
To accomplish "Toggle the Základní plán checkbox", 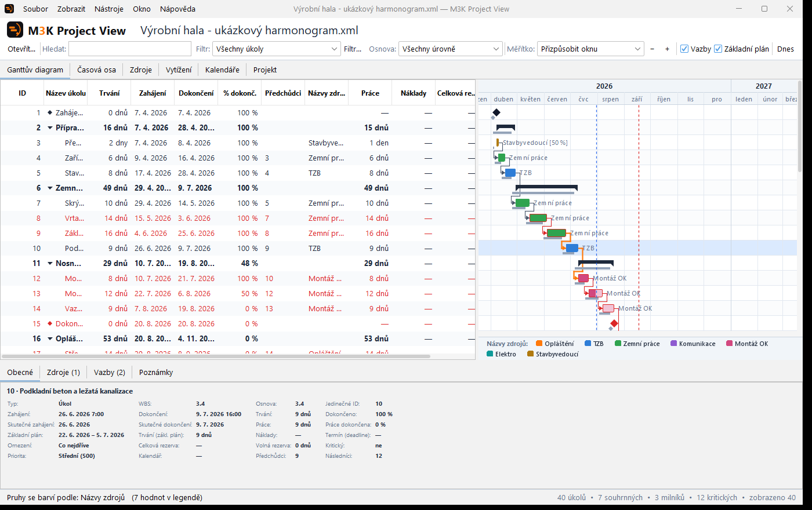I will (x=718, y=49).
